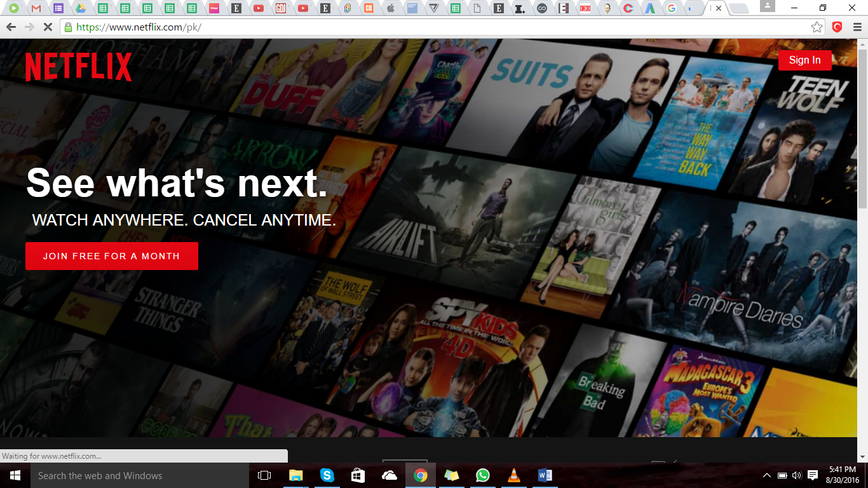Click Join Free for a Month
Image resolution: width=868 pixels, height=488 pixels.
112,256
